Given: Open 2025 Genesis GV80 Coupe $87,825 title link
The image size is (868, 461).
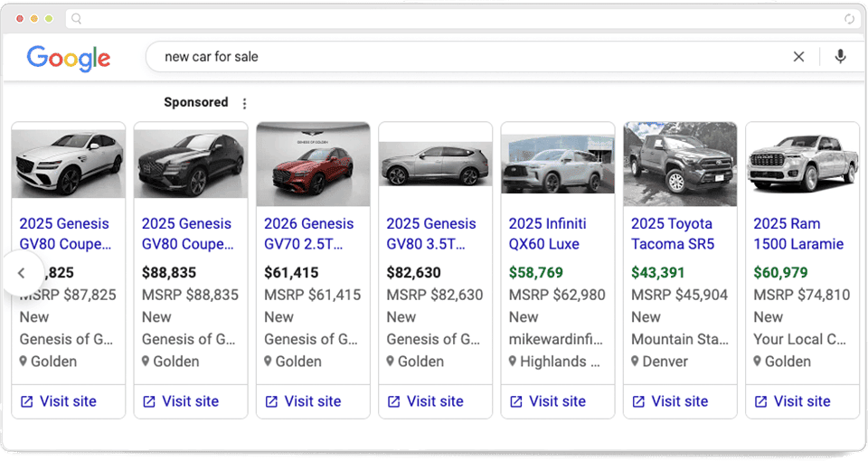Looking at the screenshot, I should tap(65, 233).
